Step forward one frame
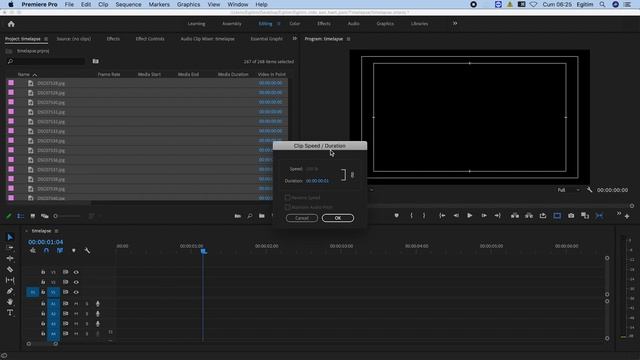The height and width of the screenshot is (360, 640). tap(484, 216)
